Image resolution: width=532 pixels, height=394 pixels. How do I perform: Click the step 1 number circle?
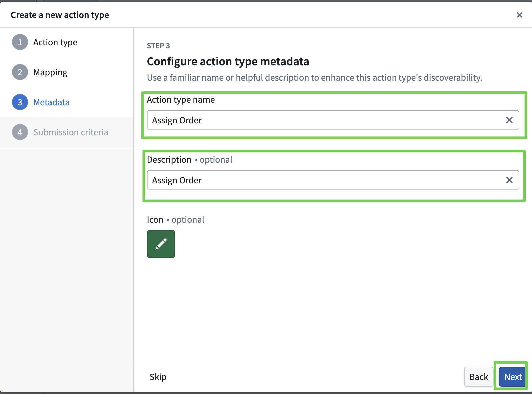coord(20,42)
